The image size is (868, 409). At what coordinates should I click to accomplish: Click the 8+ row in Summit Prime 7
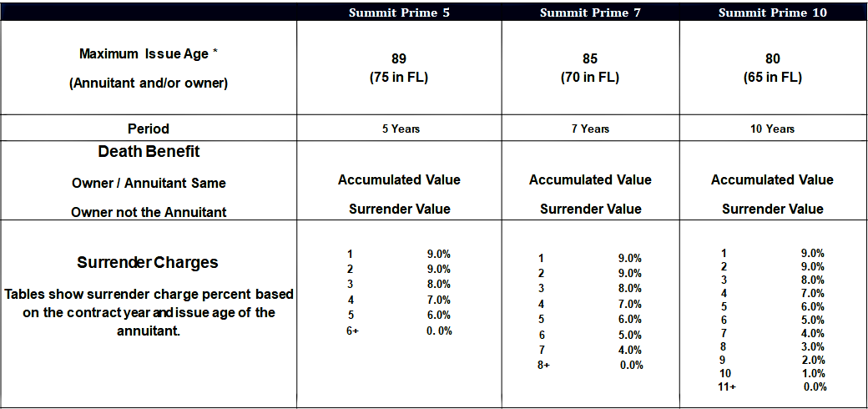click(590, 366)
